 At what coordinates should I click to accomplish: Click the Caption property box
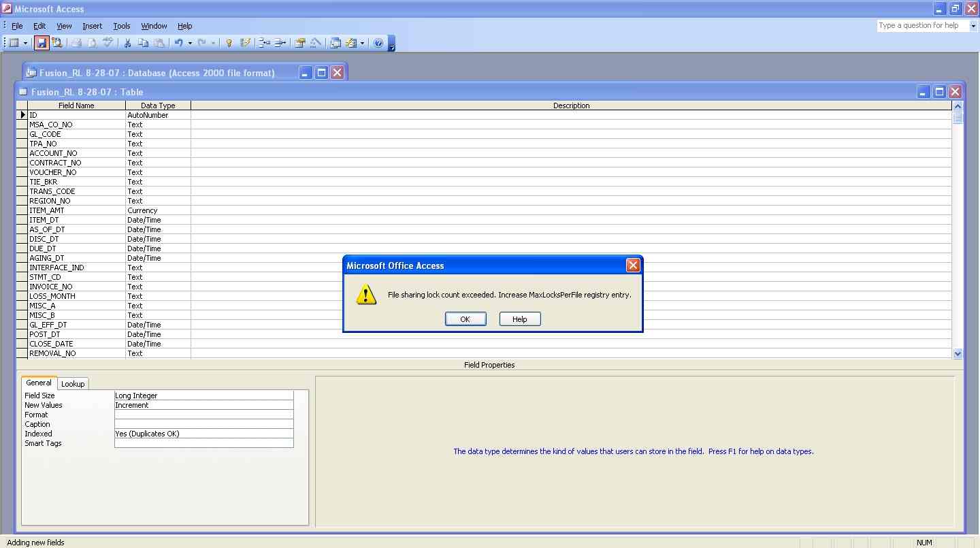click(x=204, y=424)
